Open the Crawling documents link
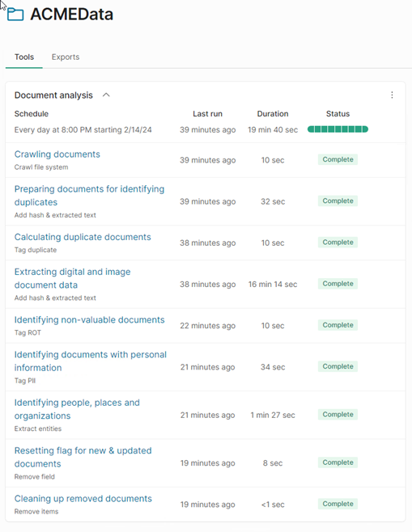Image resolution: width=412 pixels, height=532 pixels. 57,154
